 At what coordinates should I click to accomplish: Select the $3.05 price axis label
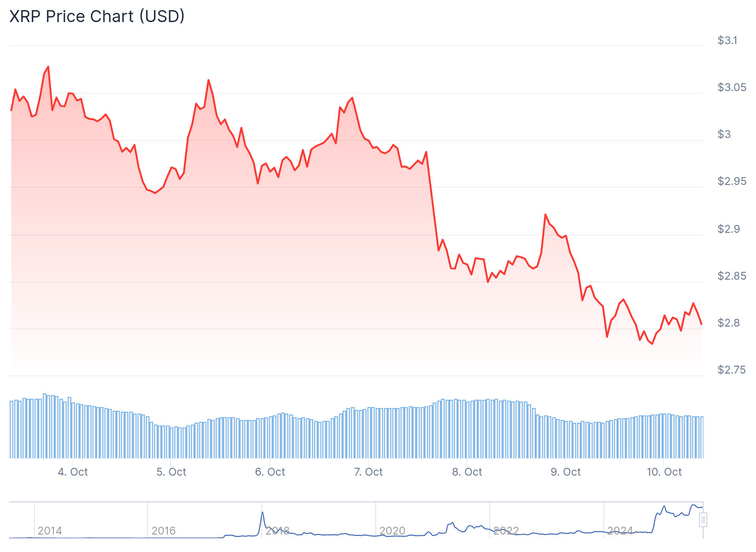(x=732, y=87)
